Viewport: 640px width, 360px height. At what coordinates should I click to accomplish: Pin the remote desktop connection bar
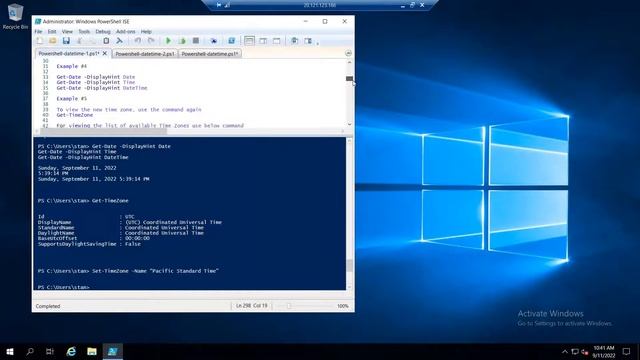[219, 5]
